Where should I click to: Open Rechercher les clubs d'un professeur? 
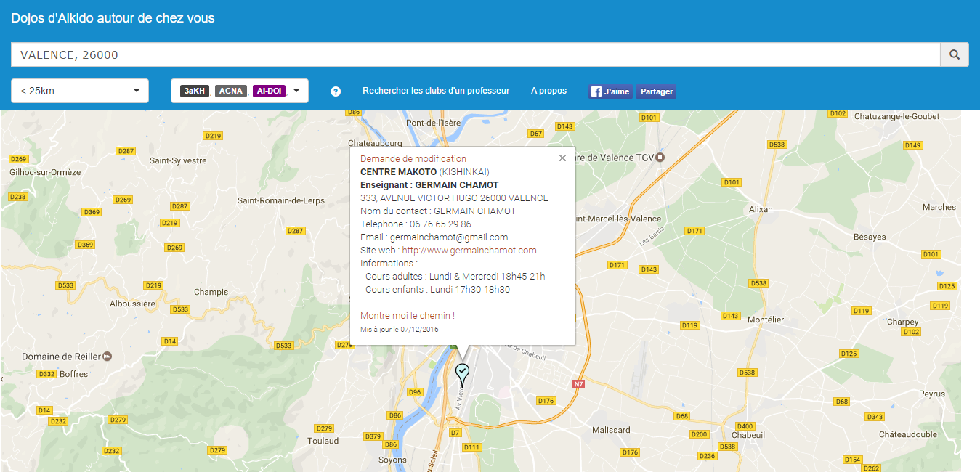pyautogui.click(x=436, y=91)
